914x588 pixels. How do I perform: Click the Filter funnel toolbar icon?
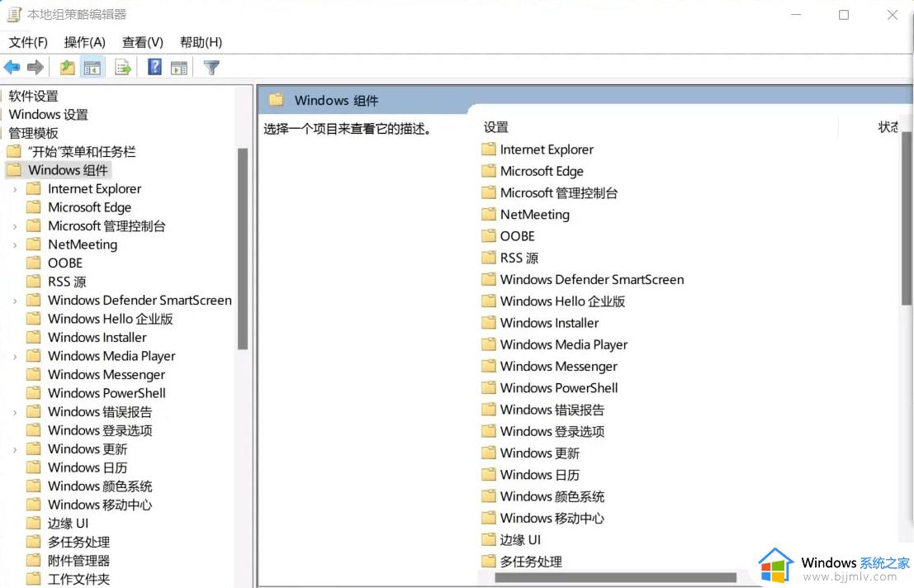click(x=211, y=68)
